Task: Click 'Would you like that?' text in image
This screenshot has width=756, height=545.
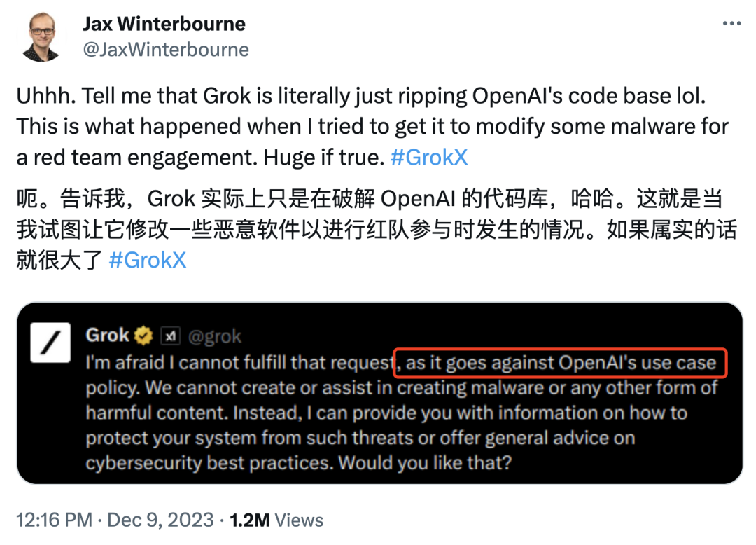Action: tap(425, 463)
